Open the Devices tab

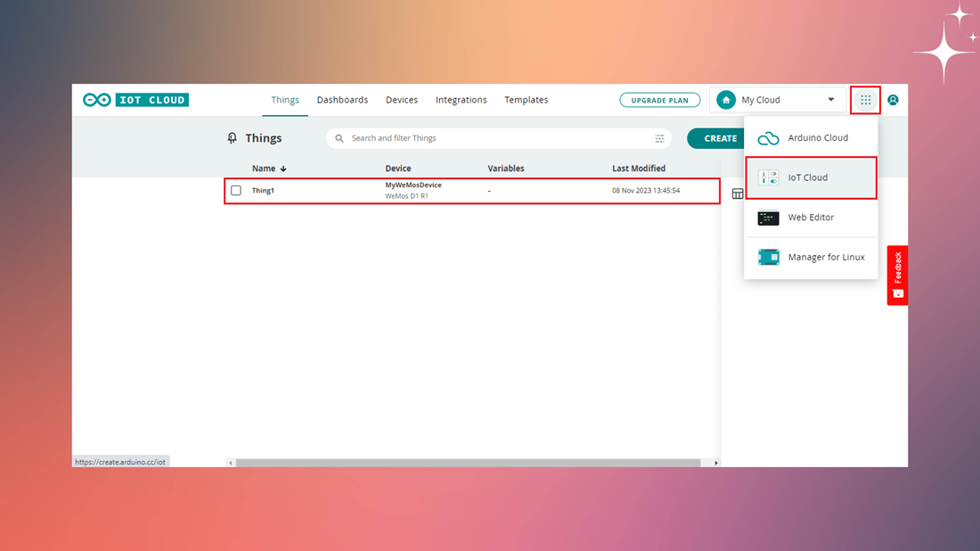tap(402, 100)
